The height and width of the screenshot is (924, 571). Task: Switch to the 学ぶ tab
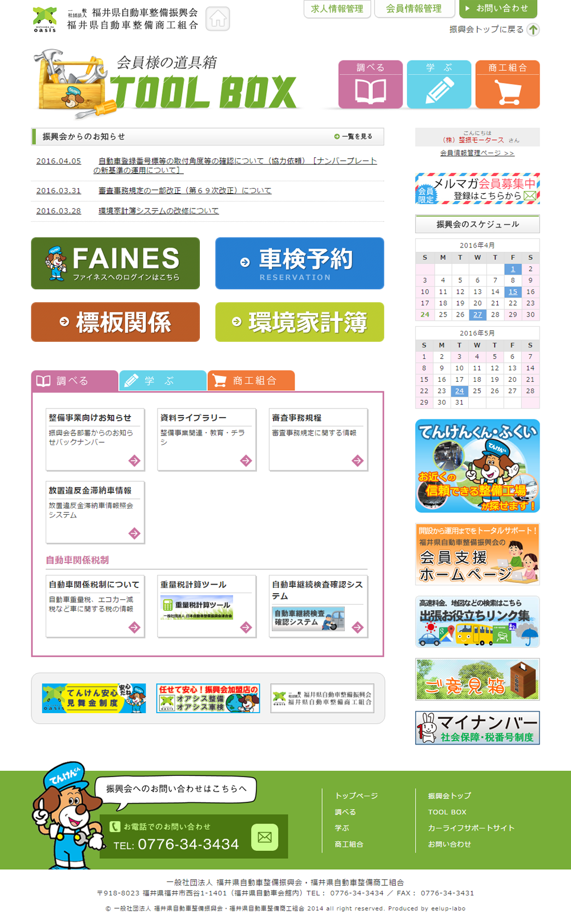pyautogui.click(x=163, y=381)
